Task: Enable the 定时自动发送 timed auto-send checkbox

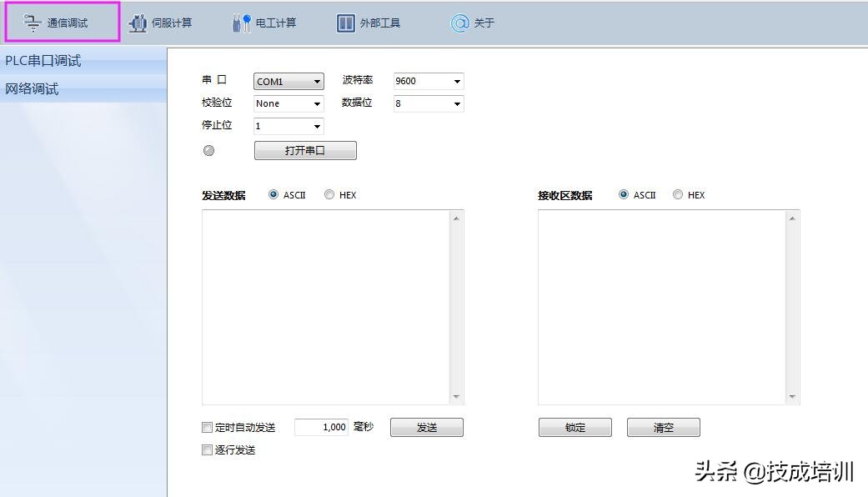Action: [x=206, y=427]
